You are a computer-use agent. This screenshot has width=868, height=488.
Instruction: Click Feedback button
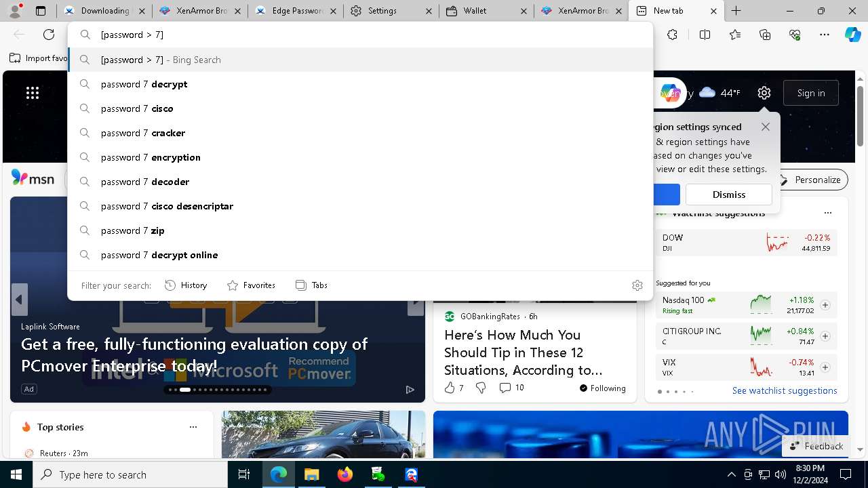[x=816, y=446]
